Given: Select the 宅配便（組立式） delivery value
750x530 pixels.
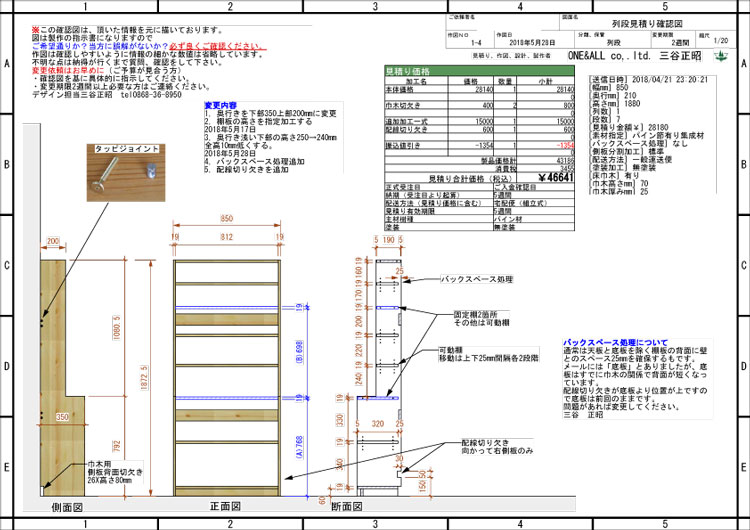Looking at the screenshot, I should click(521, 203).
